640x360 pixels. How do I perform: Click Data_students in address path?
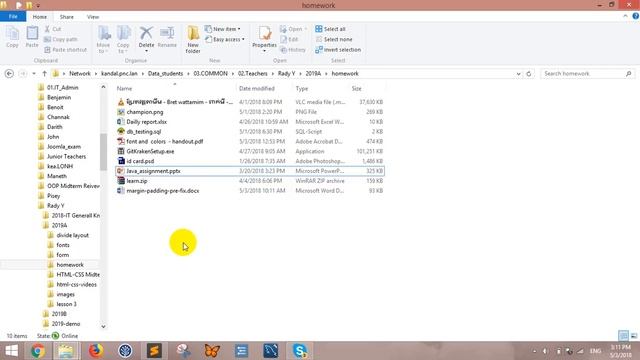(x=165, y=73)
